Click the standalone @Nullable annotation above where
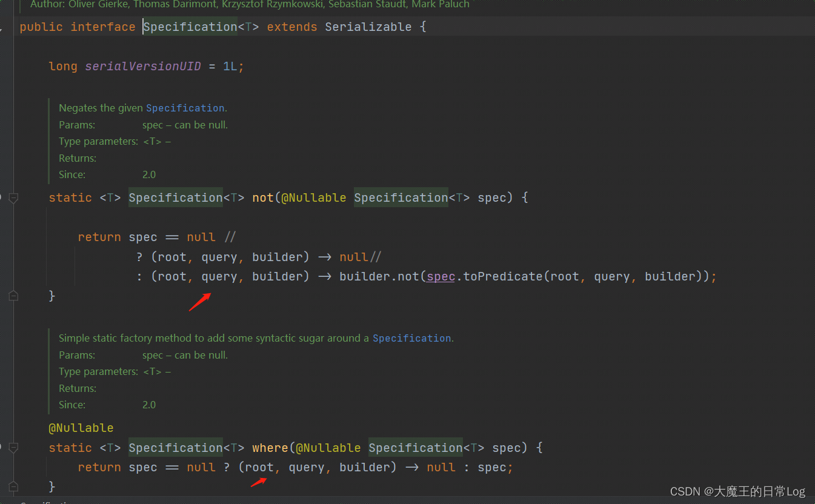The width and height of the screenshot is (815, 504). coord(81,428)
